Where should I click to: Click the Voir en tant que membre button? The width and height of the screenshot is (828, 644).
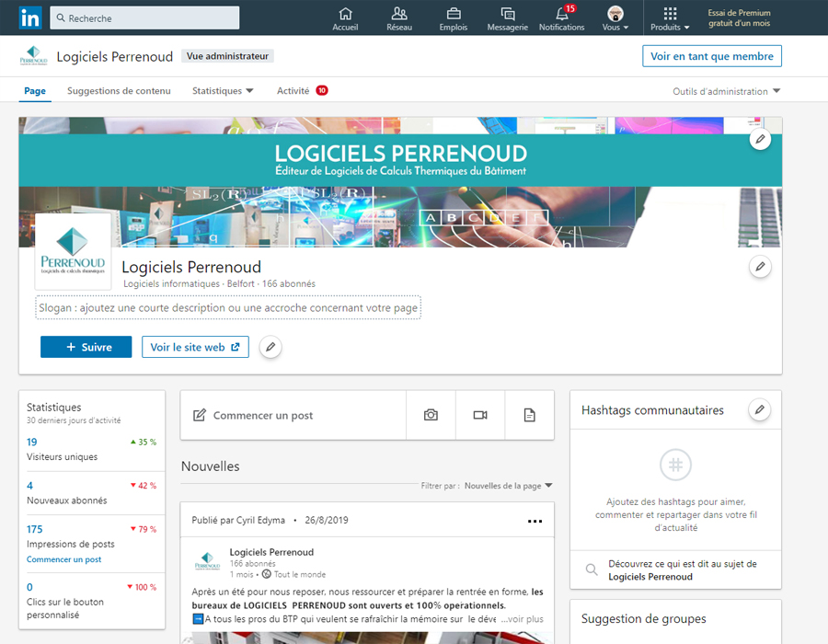pos(711,56)
